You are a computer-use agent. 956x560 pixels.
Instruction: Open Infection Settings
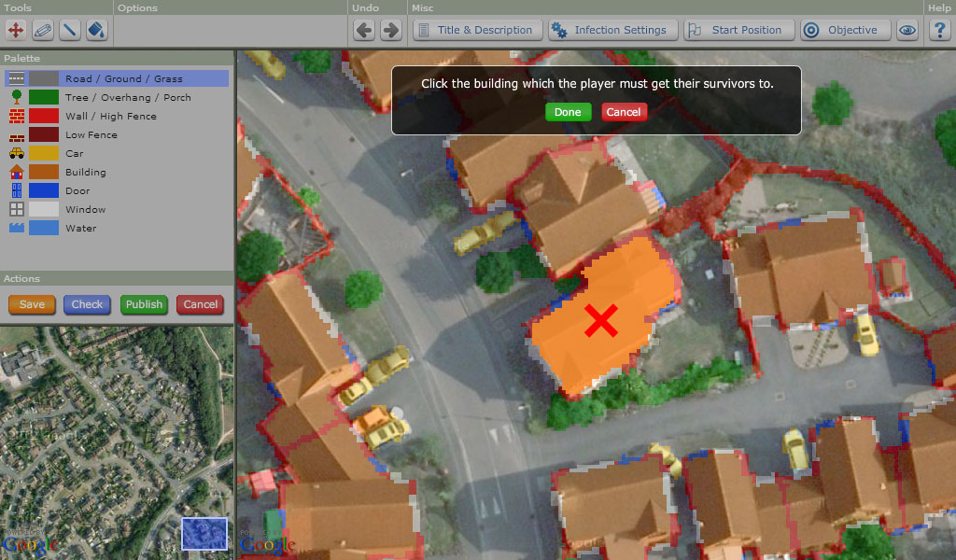click(x=612, y=30)
